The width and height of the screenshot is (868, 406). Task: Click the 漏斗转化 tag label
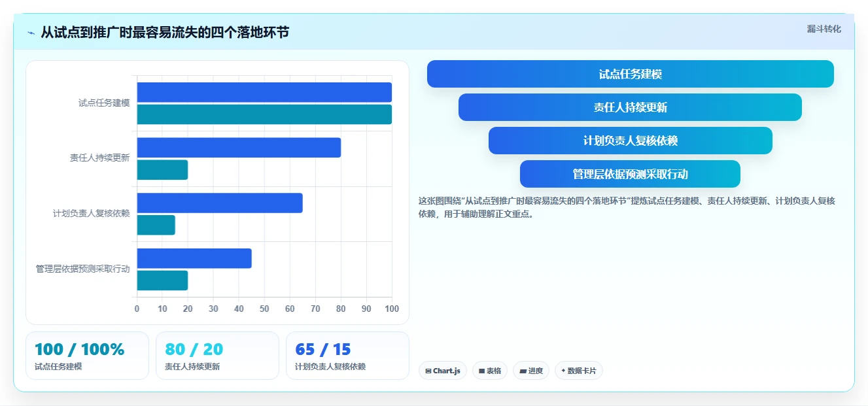pos(824,29)
